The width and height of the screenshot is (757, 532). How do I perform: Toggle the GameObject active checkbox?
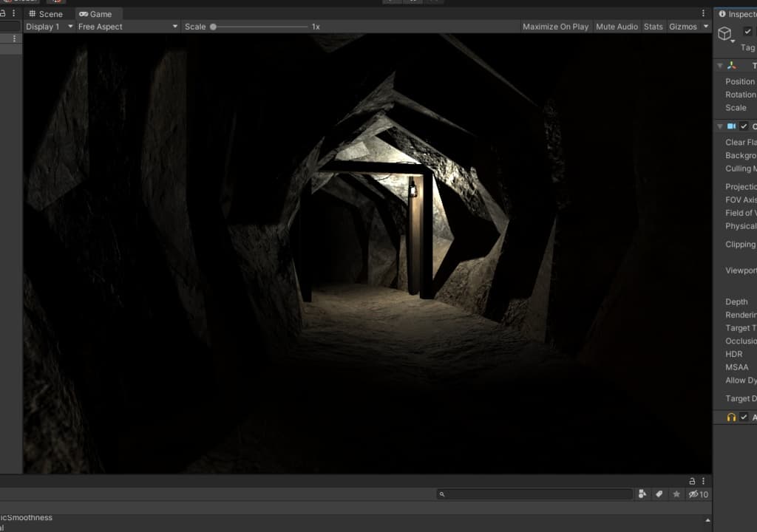pos(747,32)
